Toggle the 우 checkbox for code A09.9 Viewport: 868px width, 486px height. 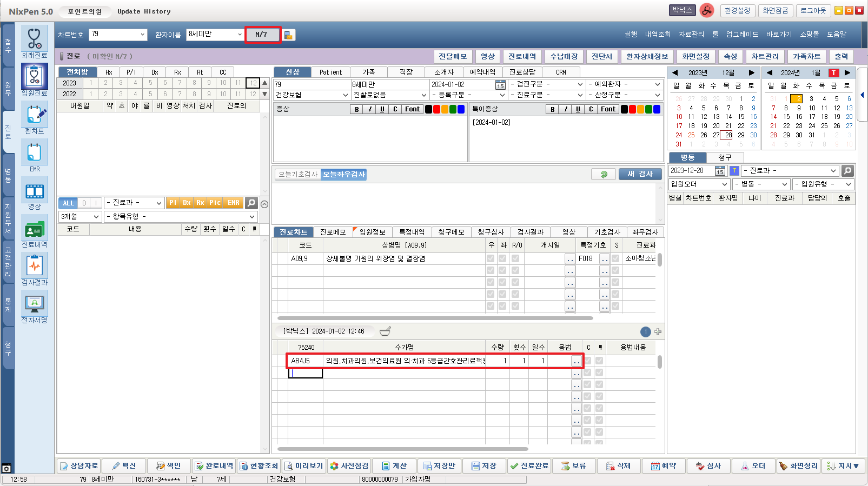pyautogui.click(x=491, y=258)
